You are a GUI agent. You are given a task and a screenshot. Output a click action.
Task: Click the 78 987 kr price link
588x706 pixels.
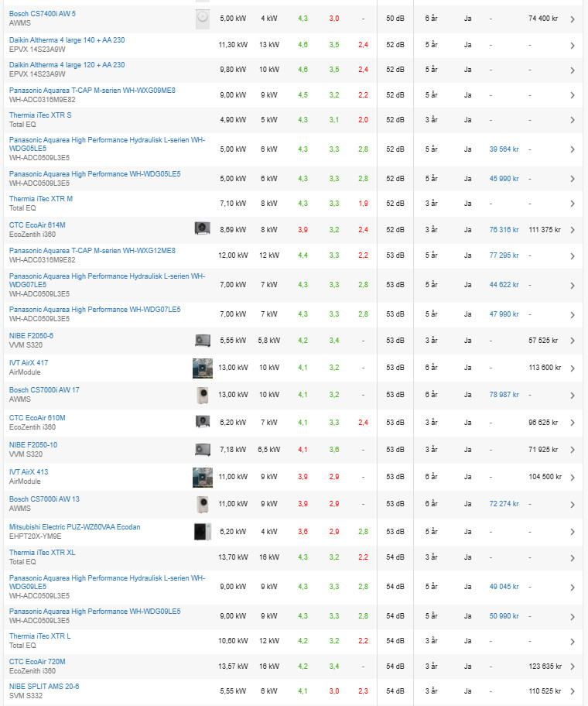504,395
